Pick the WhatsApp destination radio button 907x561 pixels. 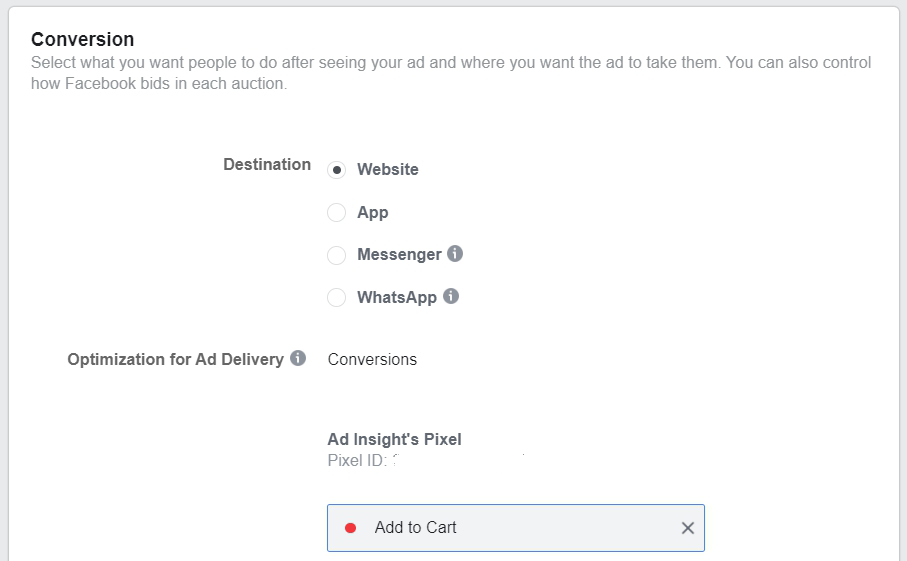click(337, 297)
